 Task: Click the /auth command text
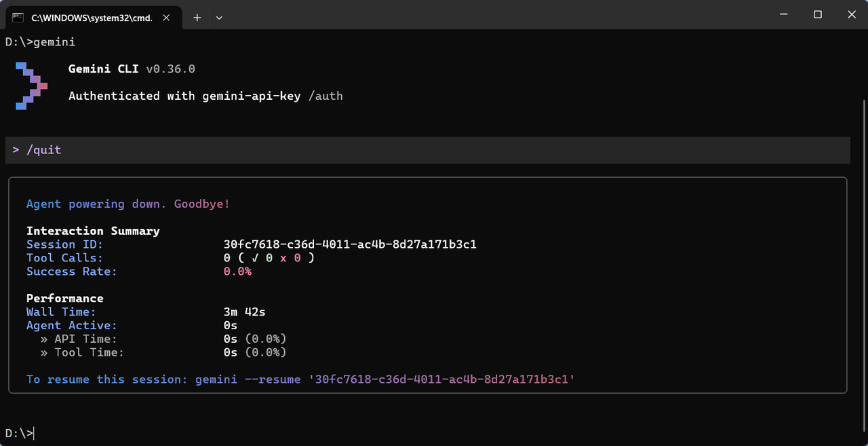pyautogui.click(x=325, y=96)
